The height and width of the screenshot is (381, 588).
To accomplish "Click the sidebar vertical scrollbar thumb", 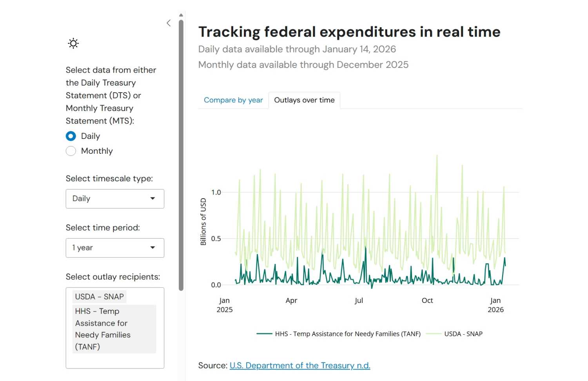I will coord(181,157).
